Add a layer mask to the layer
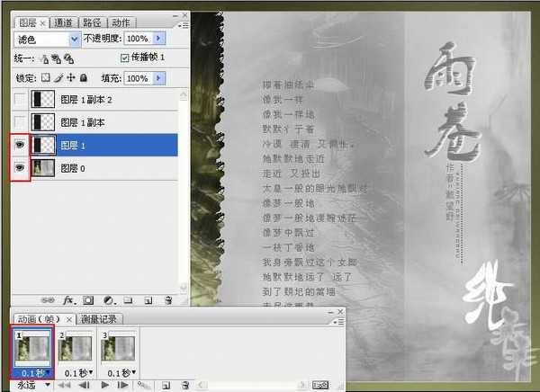Viewport: 540px width, 392px height. coord(88,299)
